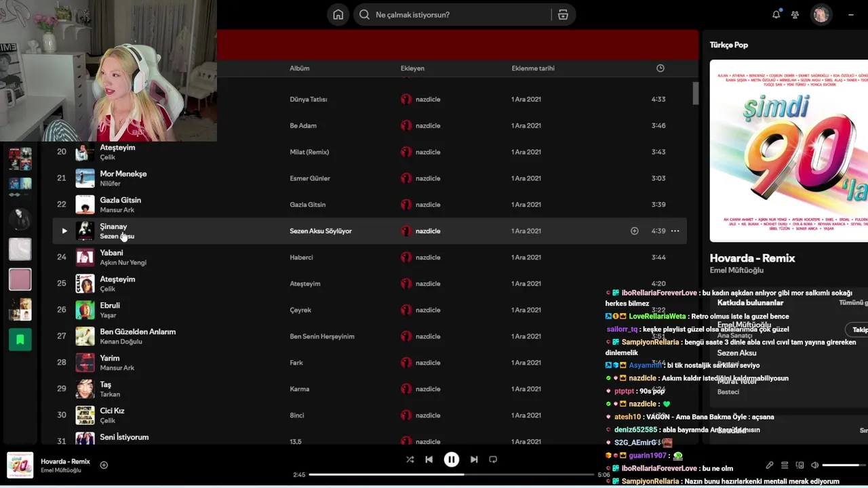Open the white cover playlist in sidebar
Image resolution: width=868 pixels, height=488 pixels.
[20, 249]
